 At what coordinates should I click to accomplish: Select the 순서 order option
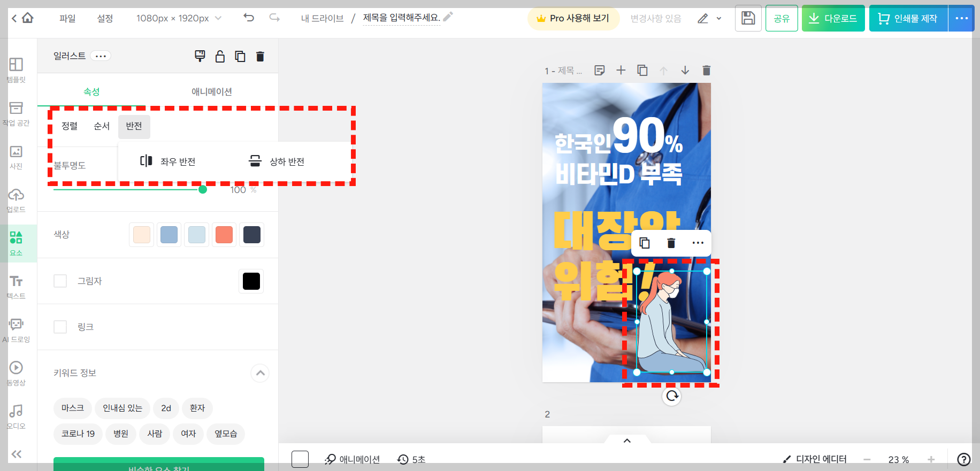coord(102,126)
